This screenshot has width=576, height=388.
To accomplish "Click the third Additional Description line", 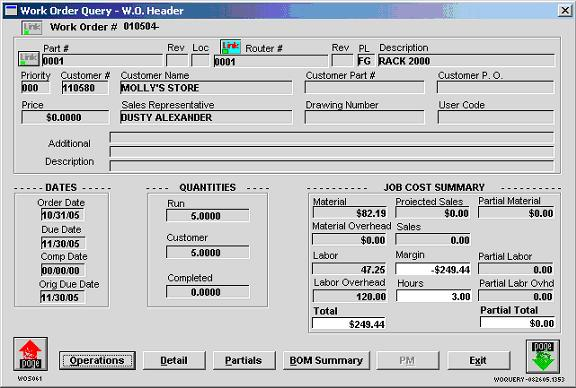I will click(332, 166).
